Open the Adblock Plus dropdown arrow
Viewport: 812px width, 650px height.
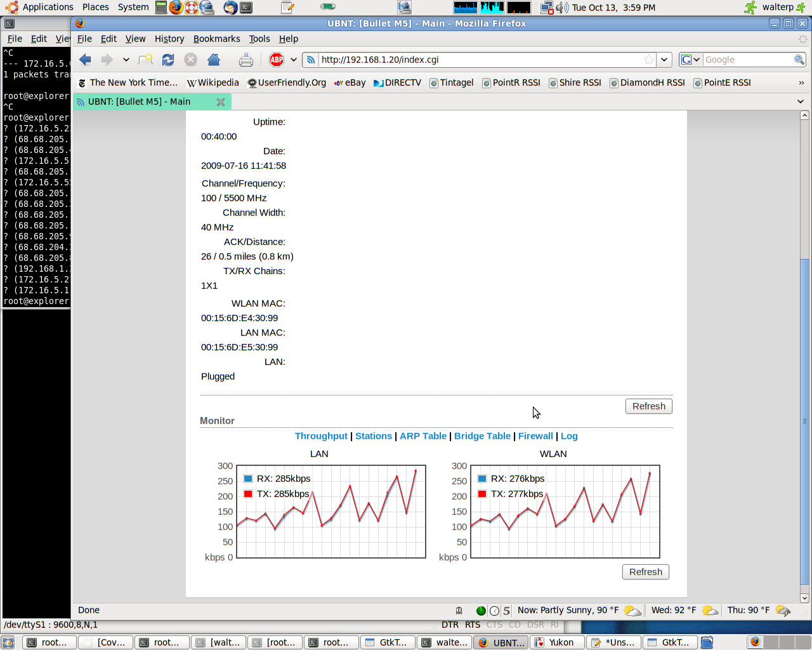coord(293,60)
